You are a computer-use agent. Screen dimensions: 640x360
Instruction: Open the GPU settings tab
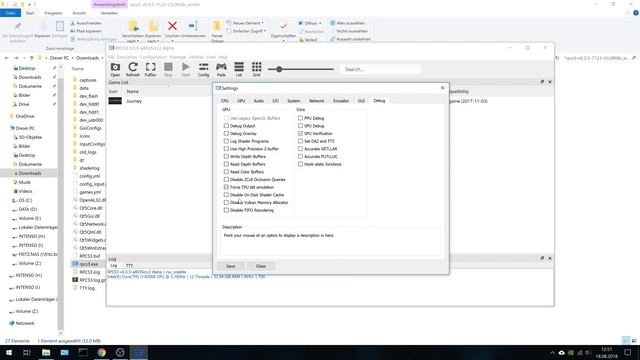coord(241,101)
